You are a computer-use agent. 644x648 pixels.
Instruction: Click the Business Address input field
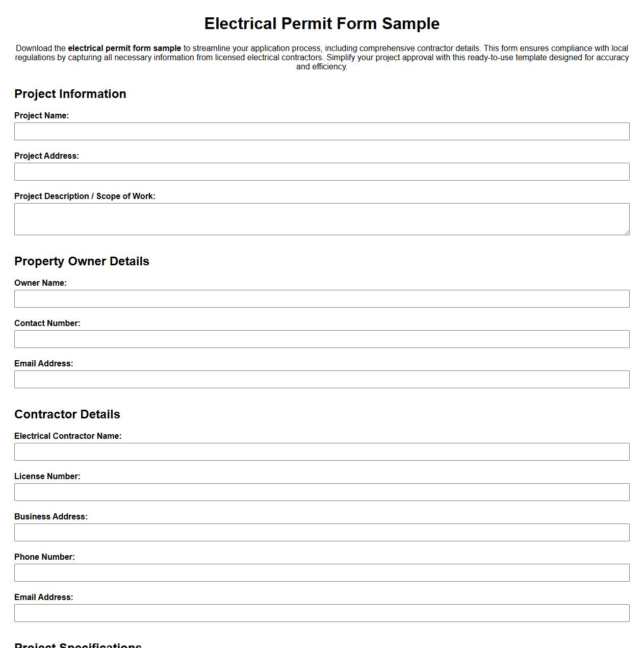point(321,532)
